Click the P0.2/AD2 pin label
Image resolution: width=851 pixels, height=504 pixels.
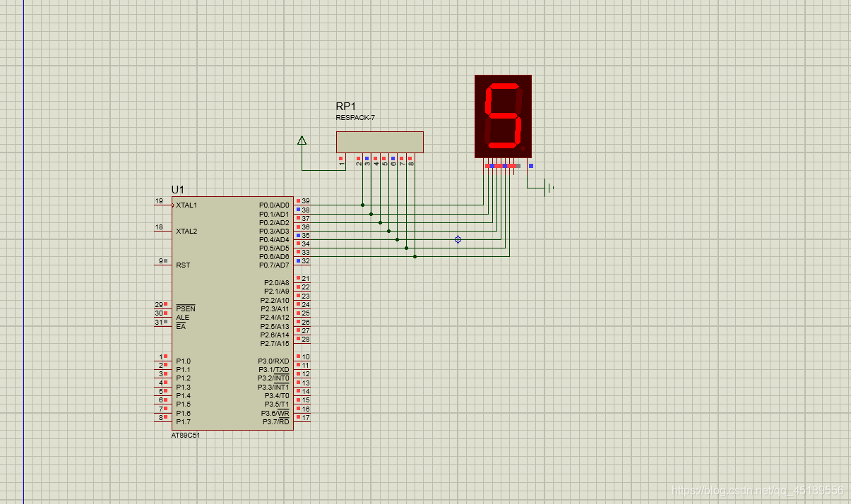274,222
